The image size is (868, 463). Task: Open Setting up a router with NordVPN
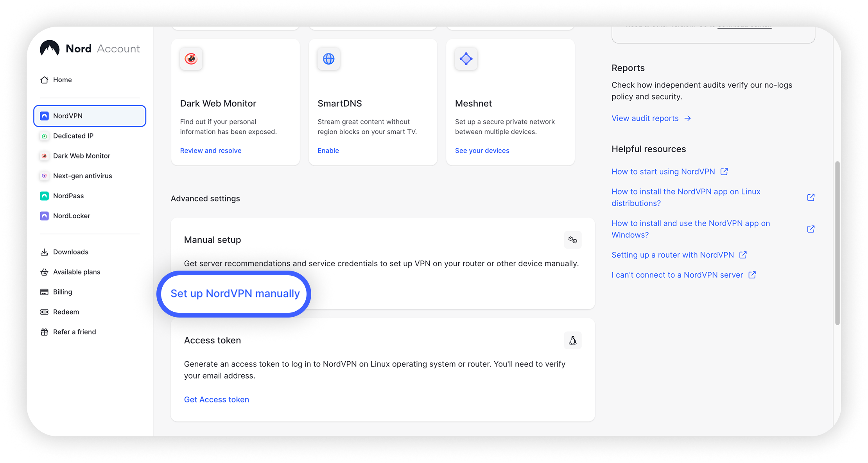pyautogui.click(x=673, y=255)
